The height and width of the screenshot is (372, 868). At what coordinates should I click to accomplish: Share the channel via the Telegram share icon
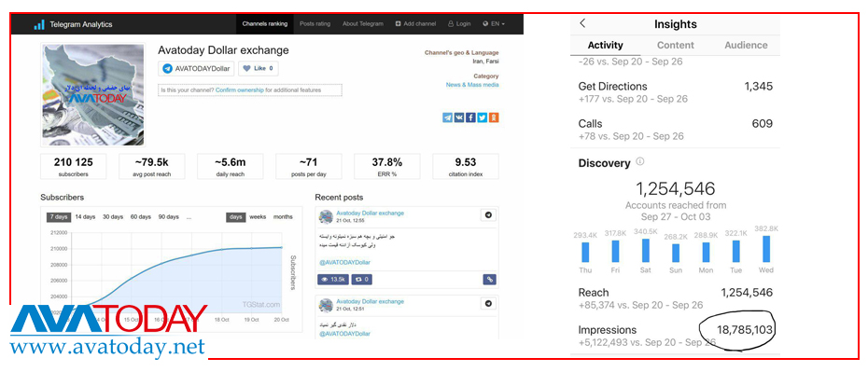point(447,117)
